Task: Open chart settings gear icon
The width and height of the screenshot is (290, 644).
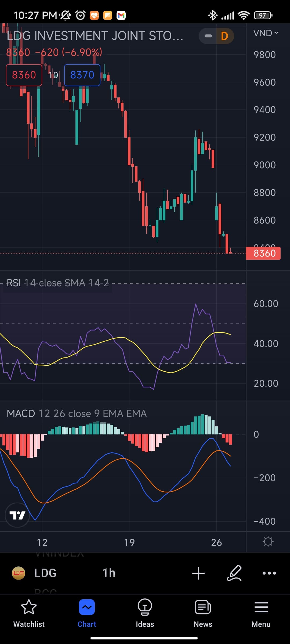Action: (x=268, y=542)
